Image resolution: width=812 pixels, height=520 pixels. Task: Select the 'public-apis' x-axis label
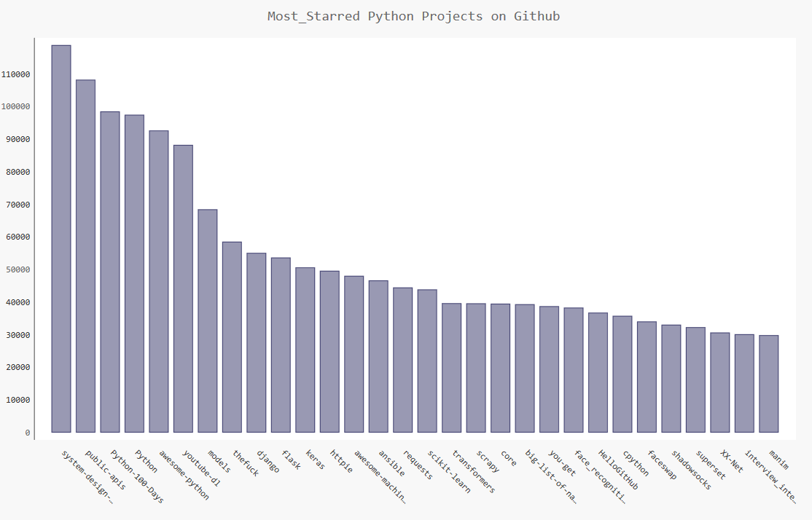(x=106, y=470)
